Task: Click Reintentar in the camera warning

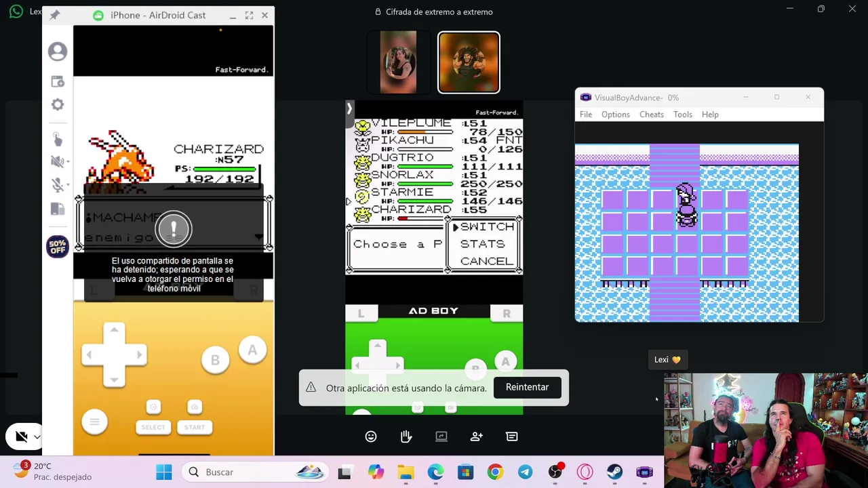Action: (x=527, y=387)
